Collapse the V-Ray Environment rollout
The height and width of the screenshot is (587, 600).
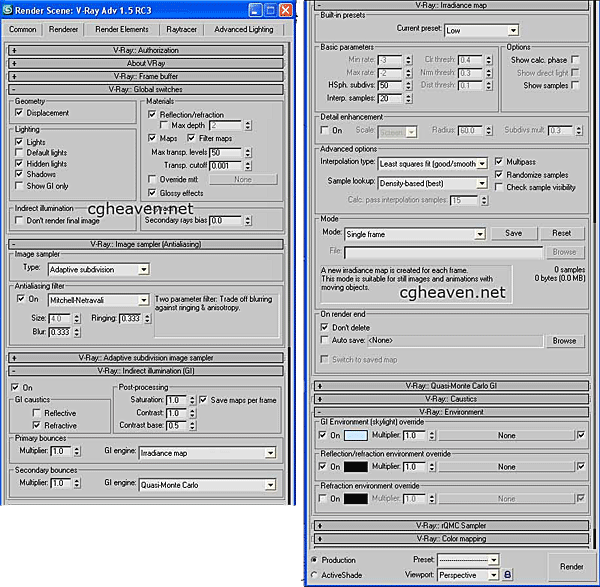(x=451, y=412)
